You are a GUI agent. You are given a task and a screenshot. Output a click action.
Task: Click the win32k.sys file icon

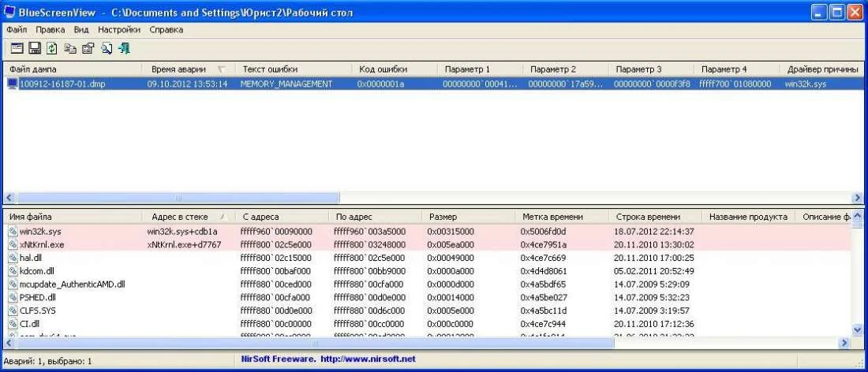[x=13, y=232]
